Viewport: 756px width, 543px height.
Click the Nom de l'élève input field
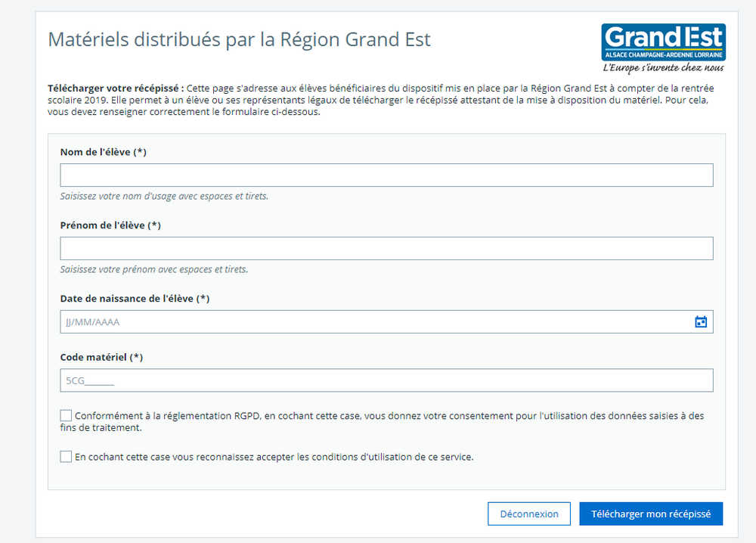[386, 175]
